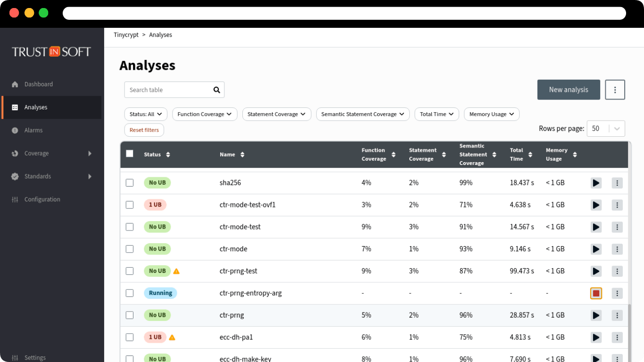Check the ctr-mode-test-ovf1 row checkbox
This screenshot has width=644, height=362.
click(x=130, y=205)
